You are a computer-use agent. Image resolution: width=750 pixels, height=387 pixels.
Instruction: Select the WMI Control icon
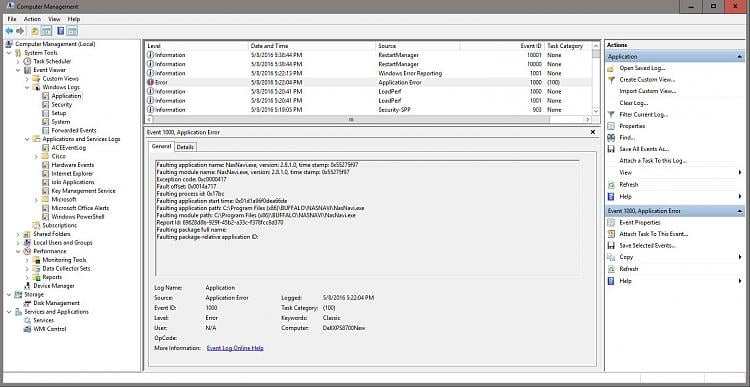(27, 329)
